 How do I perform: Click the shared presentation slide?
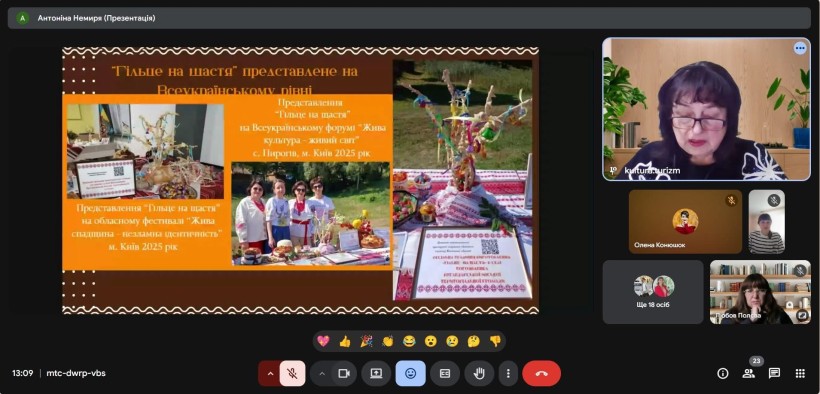tap(300, 180)
